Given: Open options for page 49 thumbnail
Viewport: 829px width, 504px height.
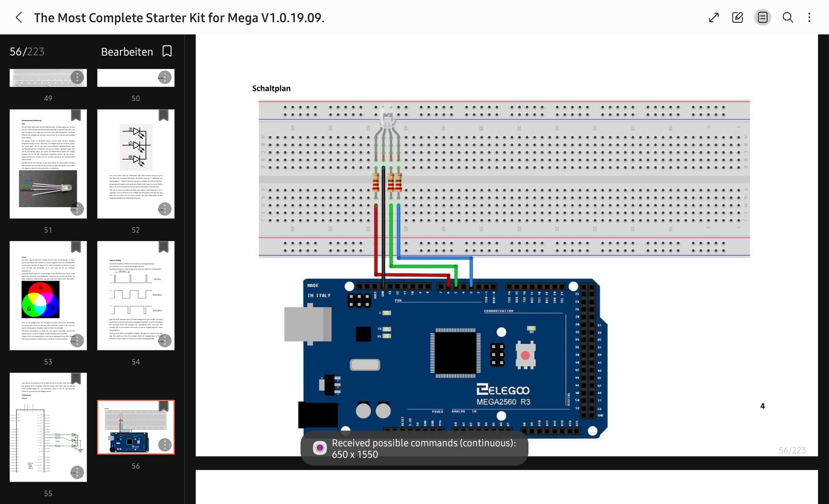Looking at the screenshot, I should coord(77,78).
